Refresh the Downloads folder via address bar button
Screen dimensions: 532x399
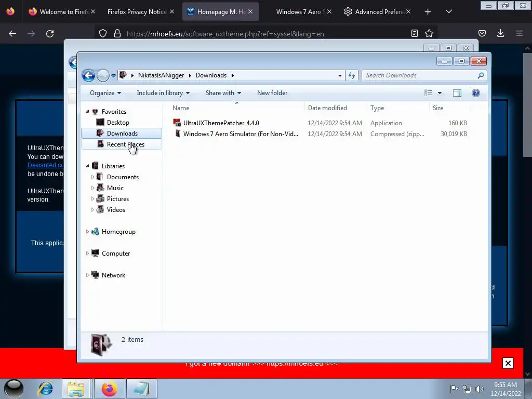coord(352,75)
